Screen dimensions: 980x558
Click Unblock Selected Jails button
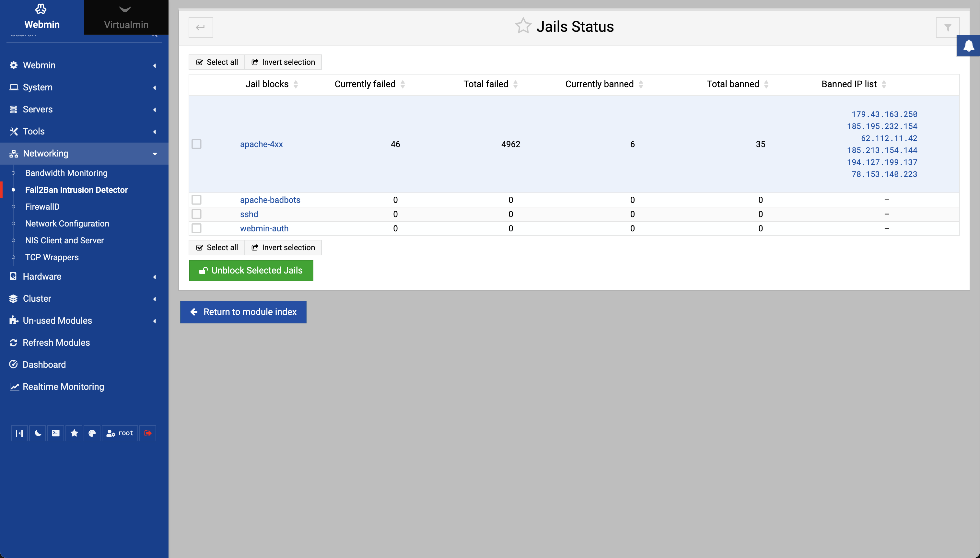(x=251, y=271)
